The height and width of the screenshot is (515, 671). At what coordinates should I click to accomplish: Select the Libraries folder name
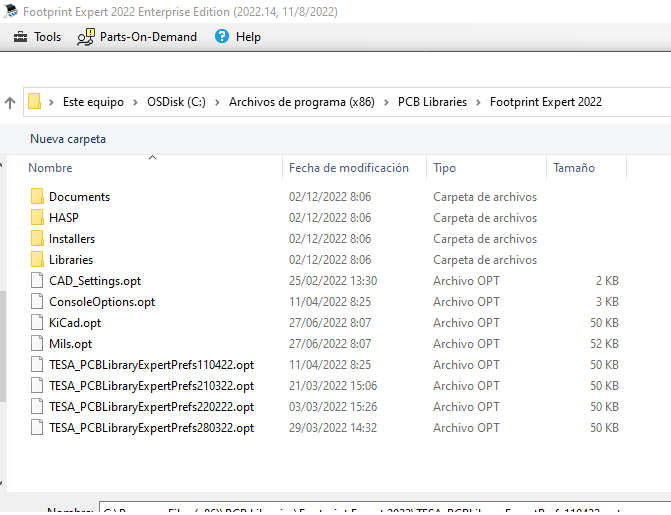click(x=71, y=260)
